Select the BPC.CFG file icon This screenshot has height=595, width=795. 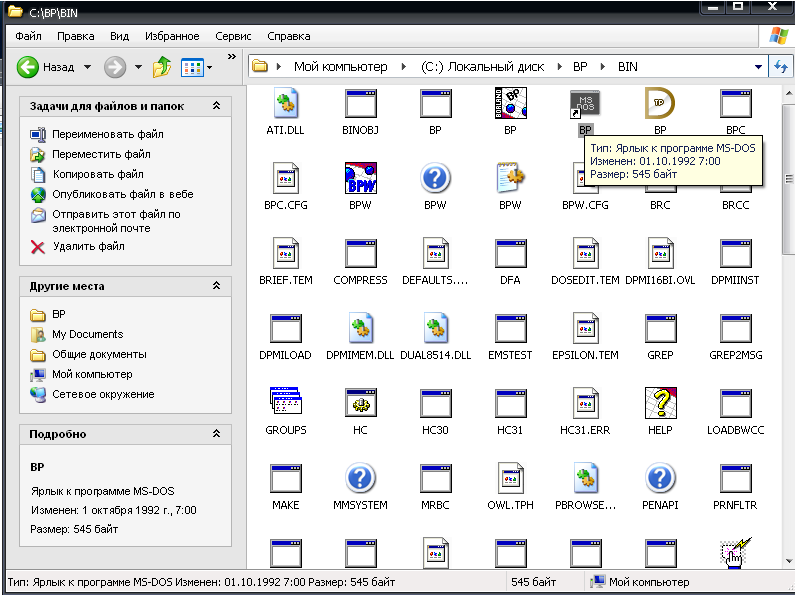(285, 178)
